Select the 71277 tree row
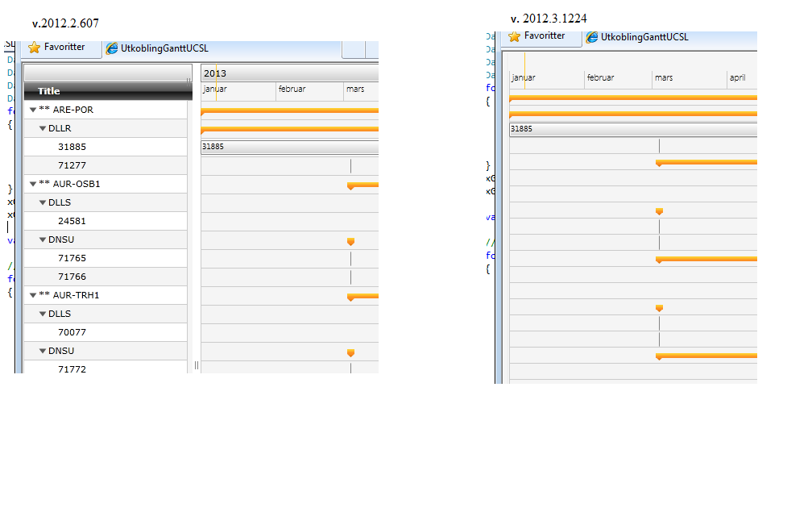This screenshot has width=812, height=508. 105,165
